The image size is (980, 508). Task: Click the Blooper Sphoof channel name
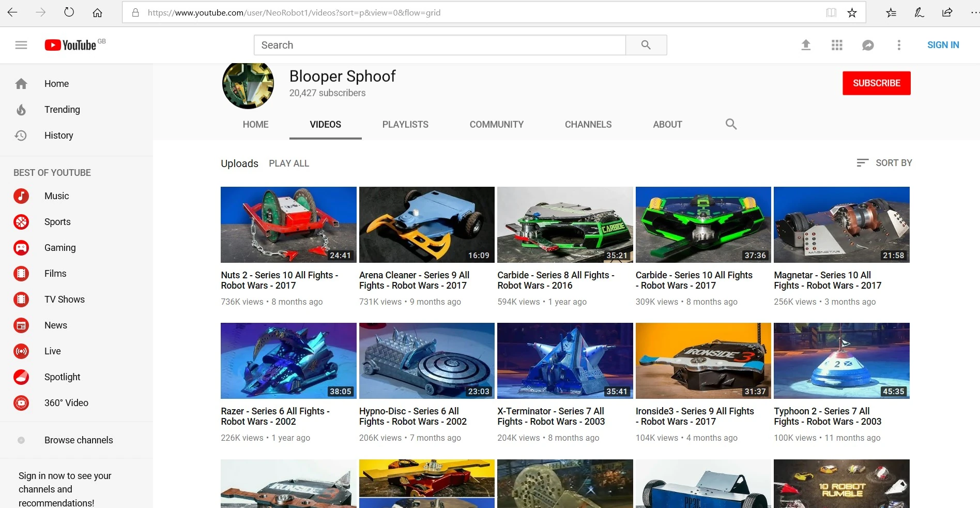click(342, 76)
